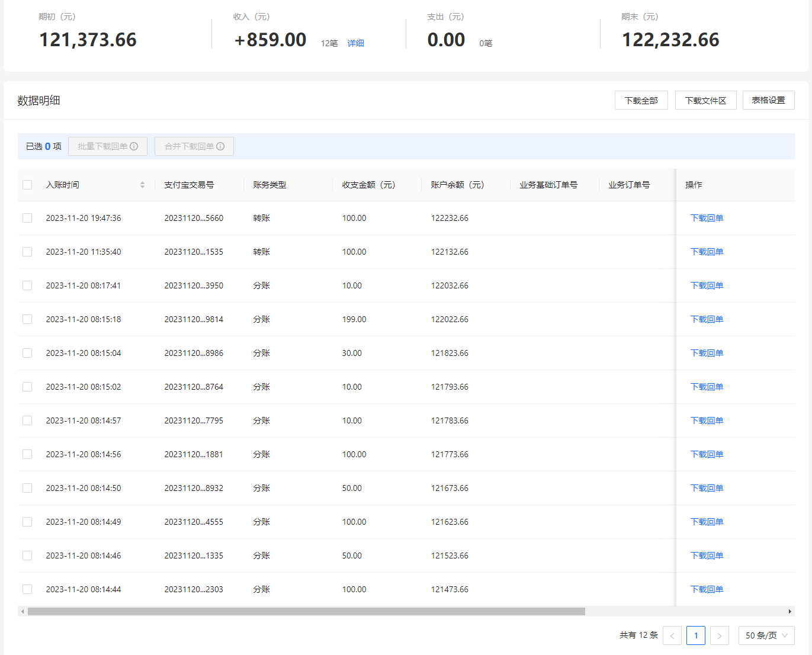
Task: Click the 收支金额（元）column header
Action: [x=369, y=185]
